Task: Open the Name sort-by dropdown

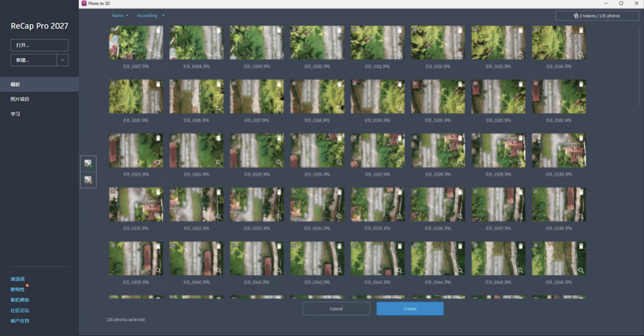Action: pyautogui.click(x=120, y=16)
